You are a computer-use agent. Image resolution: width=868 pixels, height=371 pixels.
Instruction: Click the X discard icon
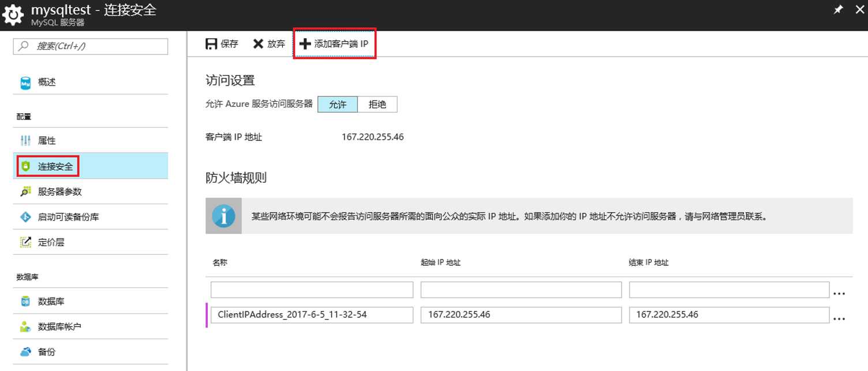(258, 44)
